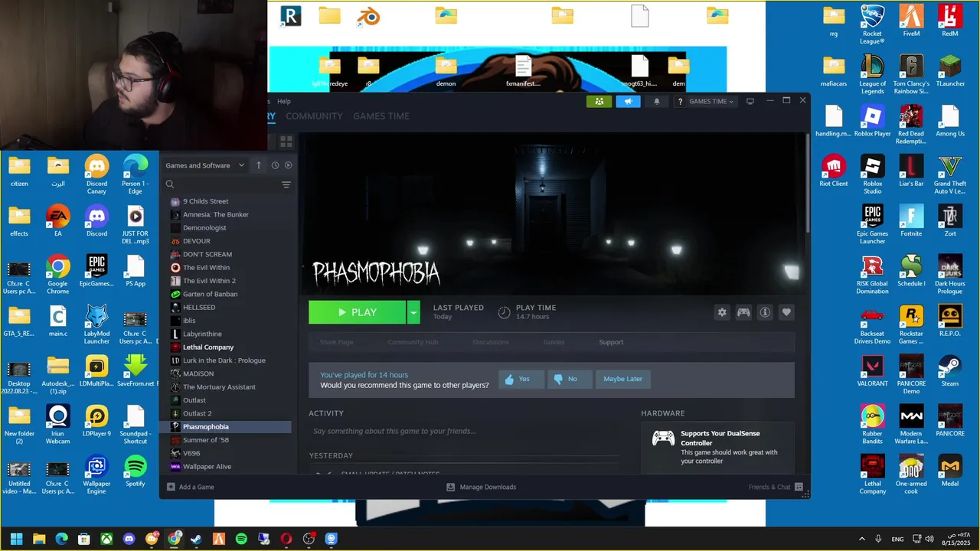The image size is (980, 551).
Task: Open Wallpaper Engine desktop shortcut
Action: point(96,474)
